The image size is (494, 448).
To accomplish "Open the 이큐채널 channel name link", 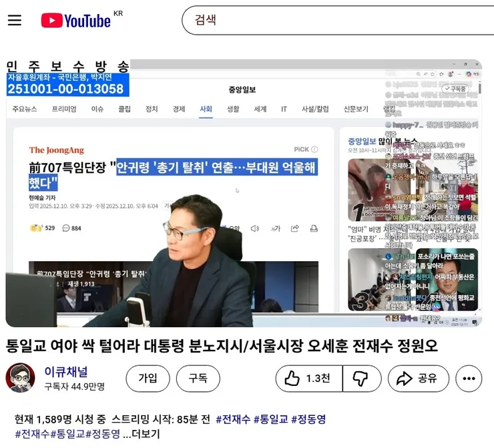I will [x=66, y=371].
